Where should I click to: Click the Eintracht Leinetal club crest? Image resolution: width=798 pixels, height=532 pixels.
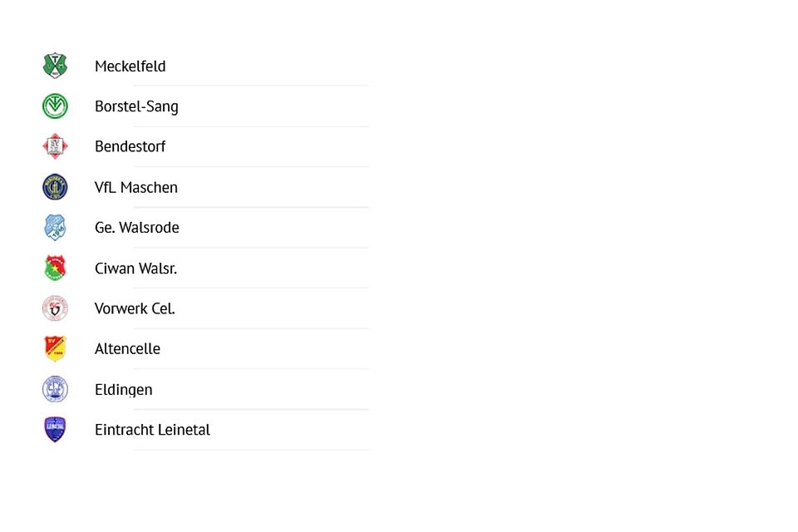55,430
